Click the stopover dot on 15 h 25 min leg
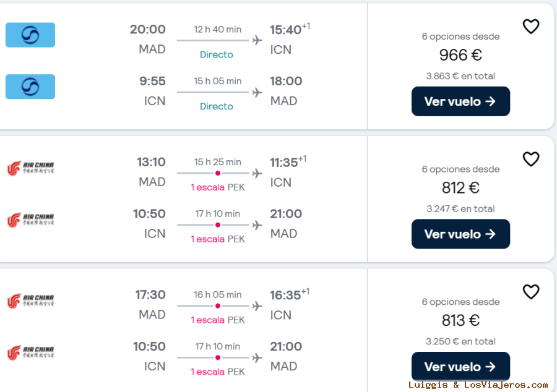Viewport: 557px width, 392px height. click(x=218, y=173)
